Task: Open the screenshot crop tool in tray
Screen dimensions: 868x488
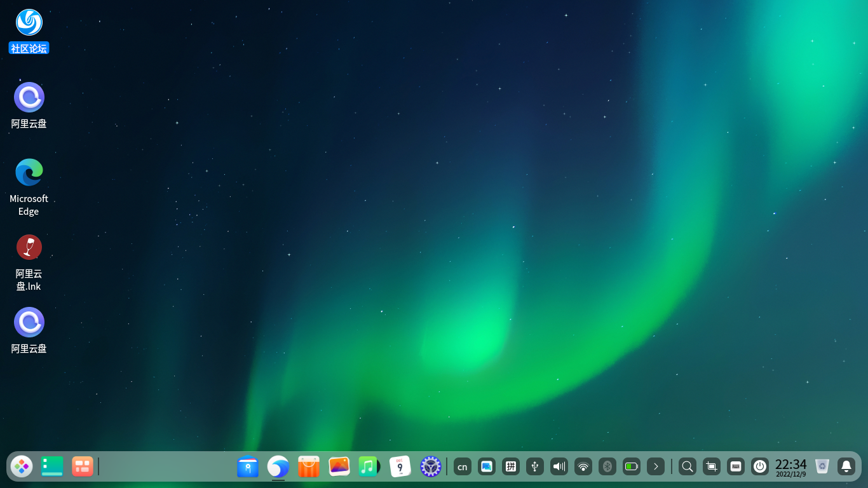Action: (712, 466)
